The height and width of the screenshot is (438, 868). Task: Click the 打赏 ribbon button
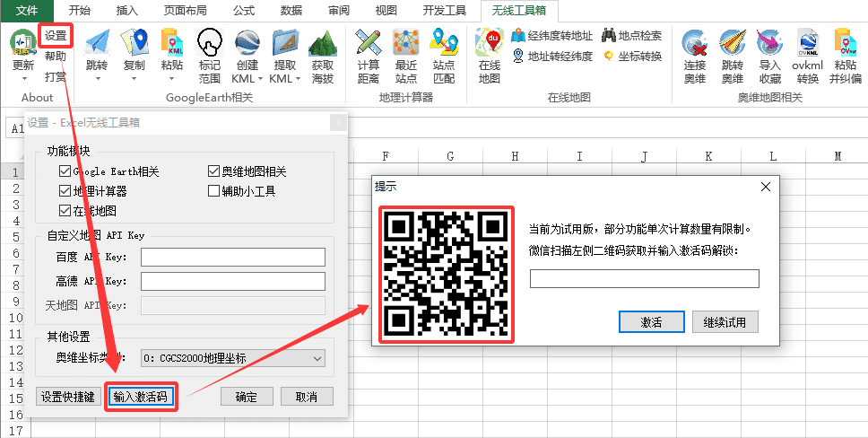56,76
